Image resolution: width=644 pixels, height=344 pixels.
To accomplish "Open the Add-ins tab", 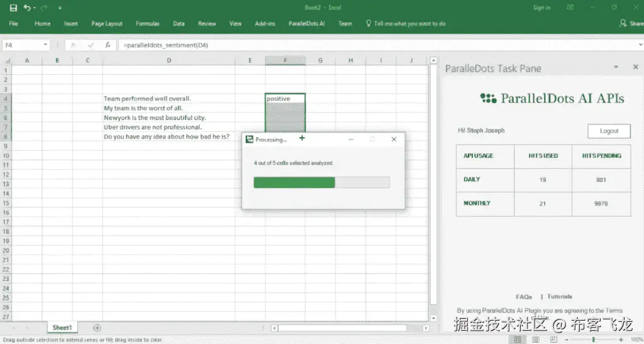I will [x=265, y=24].
